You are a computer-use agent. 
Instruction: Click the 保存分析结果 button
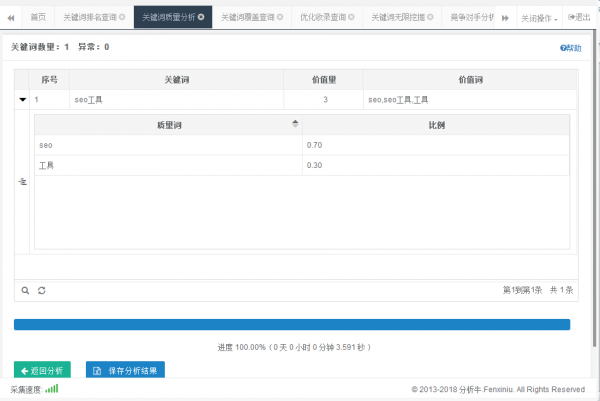pos(125,370)
